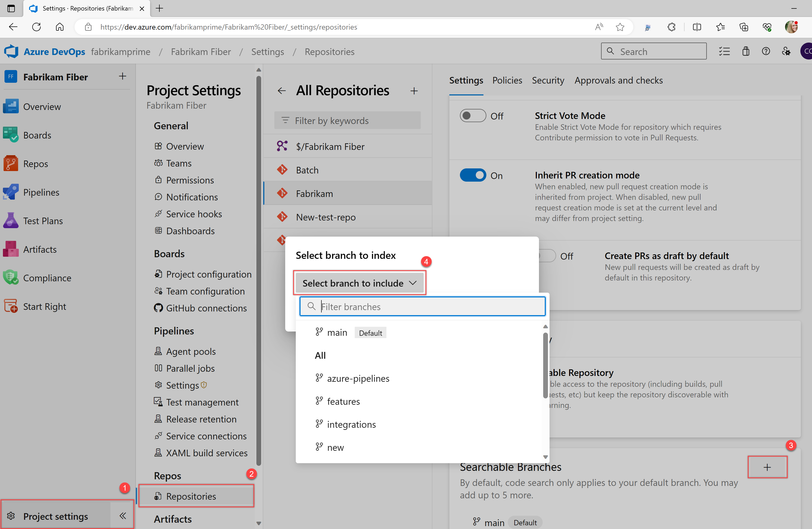Select the features branch from list
The image size is (812, 529).
pyautogui.click(x=344, y=401)
